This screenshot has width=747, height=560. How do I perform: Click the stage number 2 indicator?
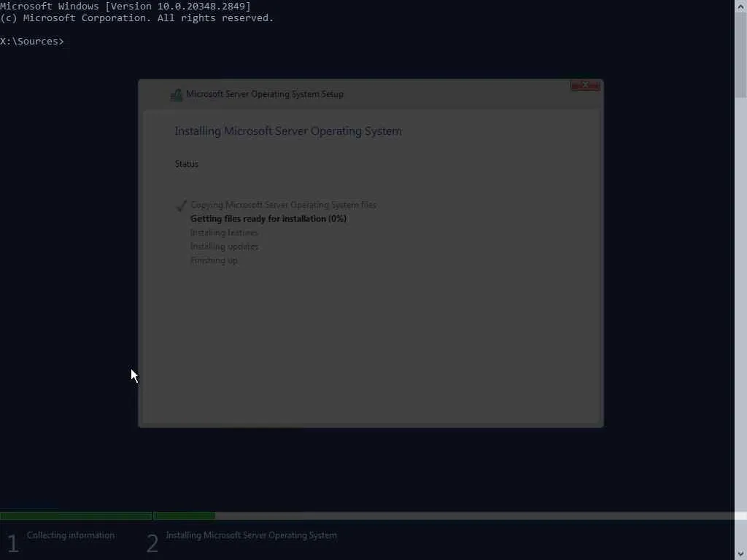[x=152, y=543]
